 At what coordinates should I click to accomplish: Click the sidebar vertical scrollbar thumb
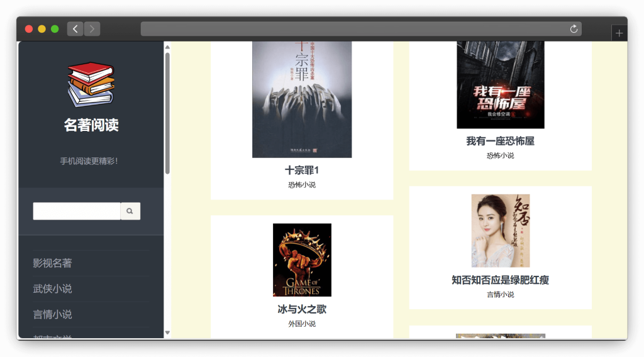coord(167,113)
